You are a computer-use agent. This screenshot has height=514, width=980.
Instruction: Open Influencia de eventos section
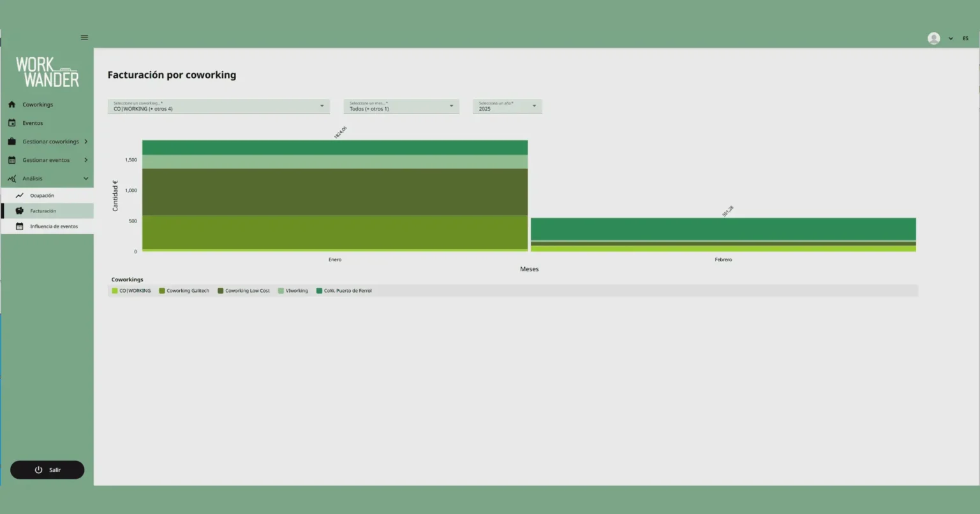click(x=54, y=226)
